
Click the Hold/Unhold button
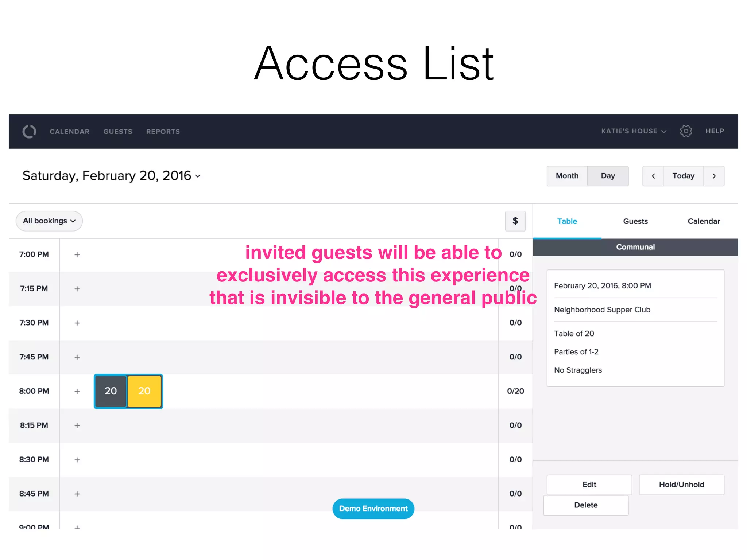pos(681,485)
